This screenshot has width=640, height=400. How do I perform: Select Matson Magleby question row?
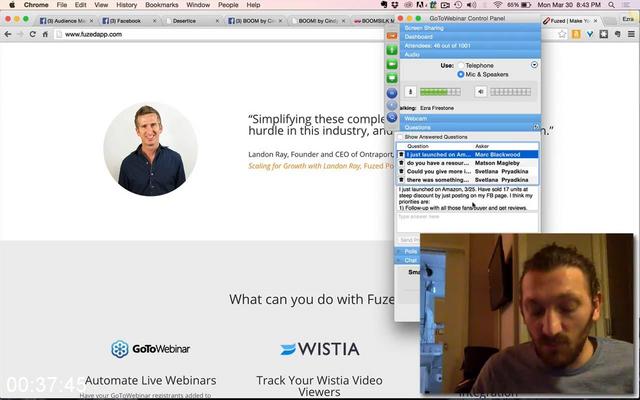[468, 163]
